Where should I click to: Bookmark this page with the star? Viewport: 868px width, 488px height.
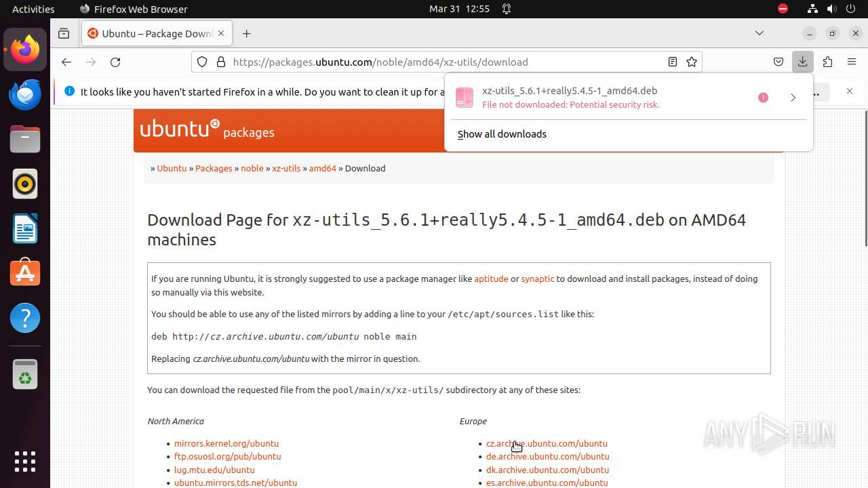[692, 62]
